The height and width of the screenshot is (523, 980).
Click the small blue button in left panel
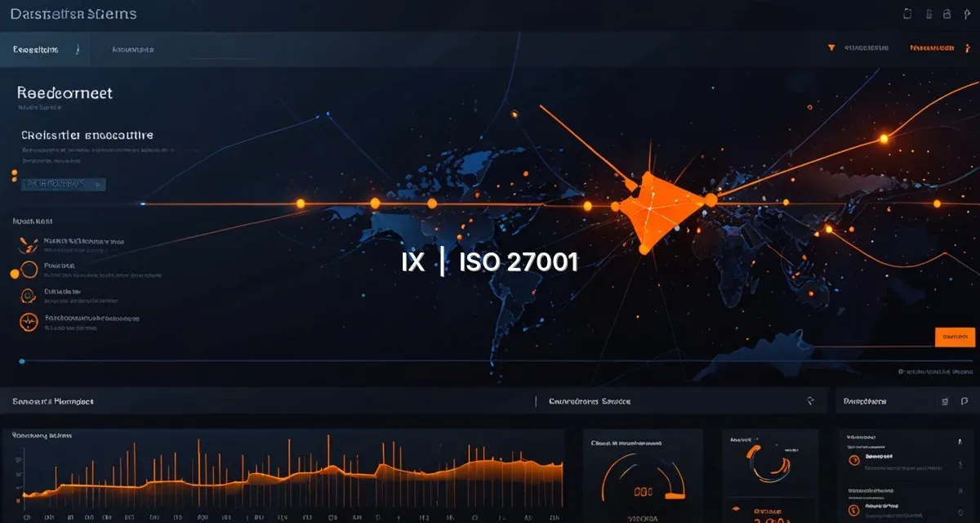point(64,184)
